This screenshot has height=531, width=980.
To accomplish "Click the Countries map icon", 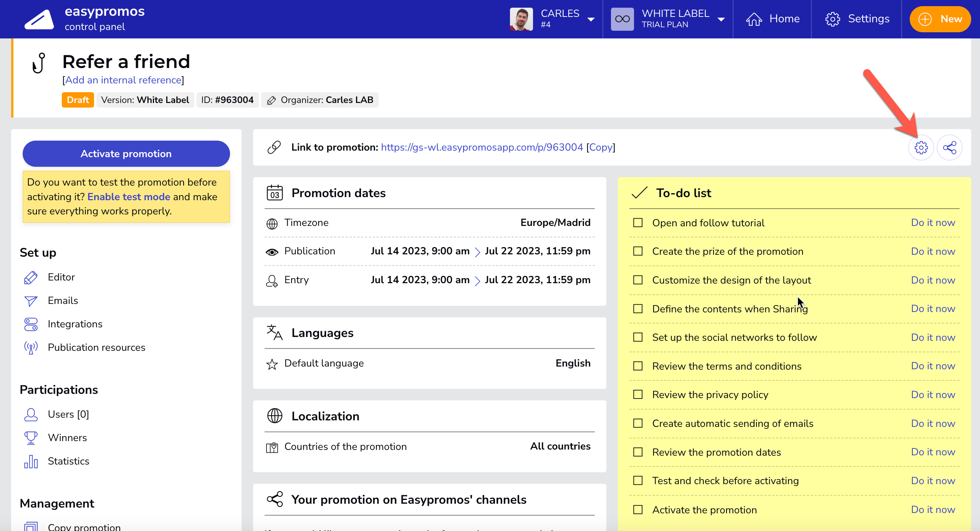I will coord(272,448).
